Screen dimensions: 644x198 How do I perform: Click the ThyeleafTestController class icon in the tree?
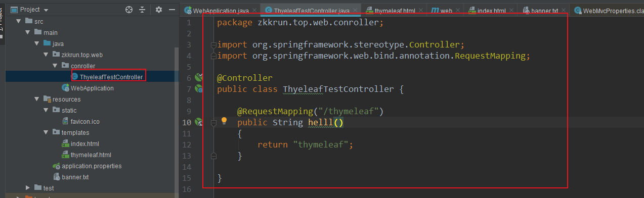[x=75, y=77]
